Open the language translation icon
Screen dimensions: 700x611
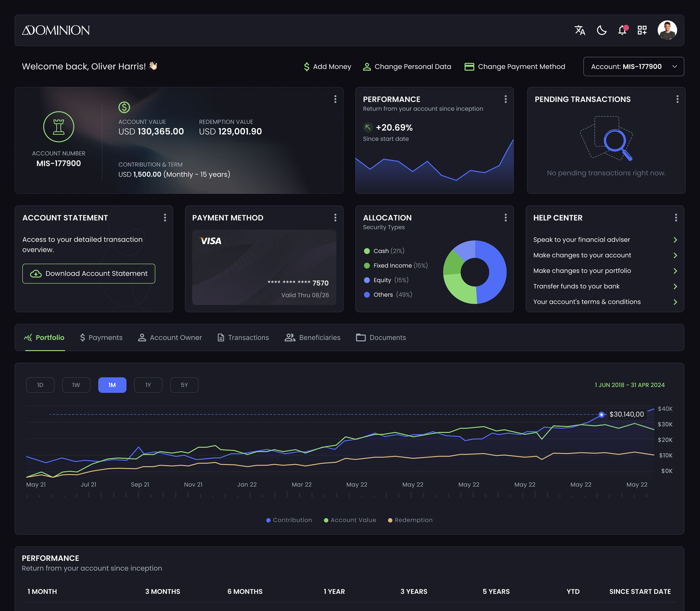[x=580, y=30]
